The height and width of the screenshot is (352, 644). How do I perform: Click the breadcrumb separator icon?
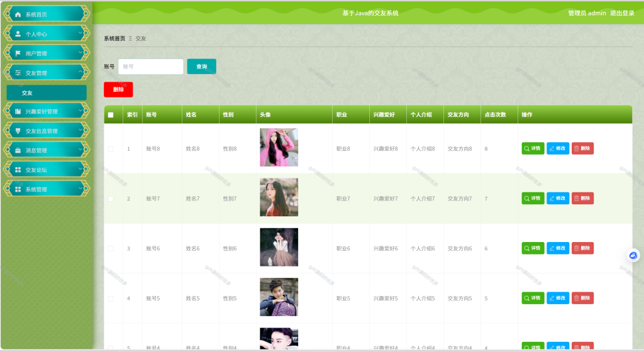(x=131, y=38)
